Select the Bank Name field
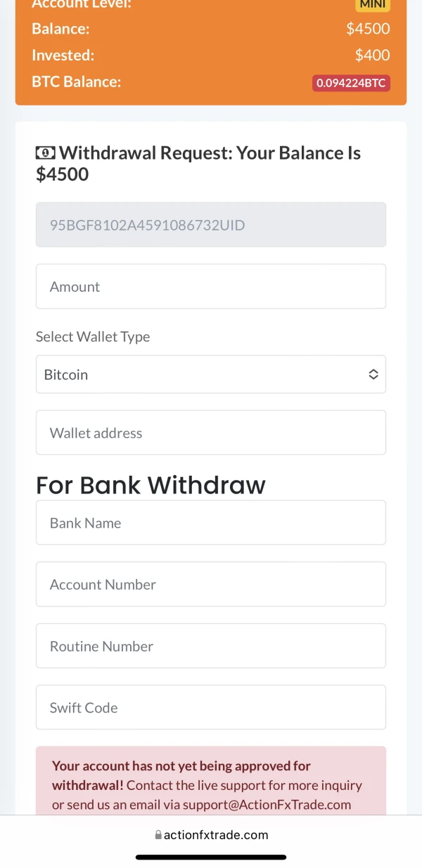This screenshot has width=422, height=868. tap(211, 523)
